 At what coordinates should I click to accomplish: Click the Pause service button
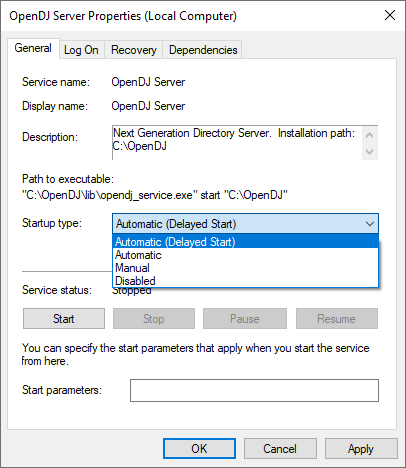tap(245, 319)
